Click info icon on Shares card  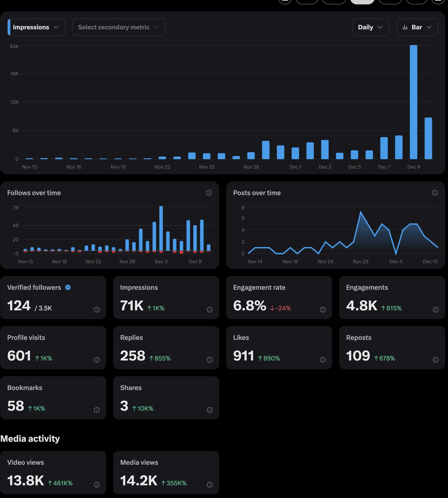(210, 410)
